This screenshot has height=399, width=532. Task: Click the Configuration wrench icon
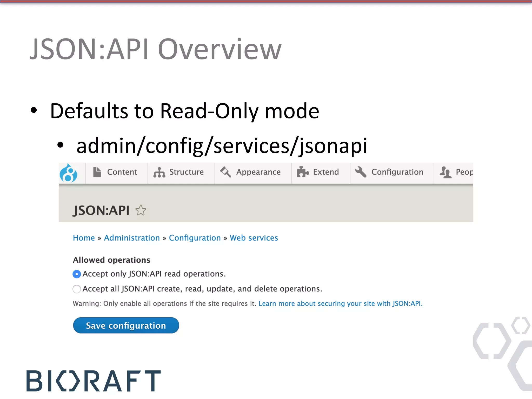361,172
